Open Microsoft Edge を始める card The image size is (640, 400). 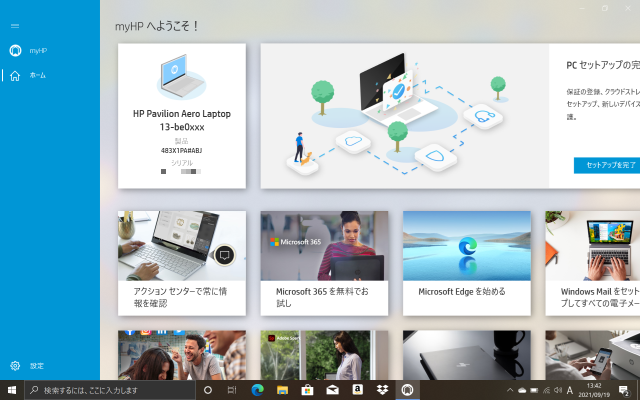467,263
